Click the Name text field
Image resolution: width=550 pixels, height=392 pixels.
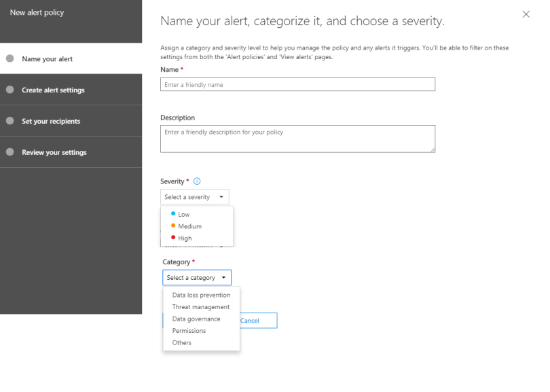[x=297, y=85]
